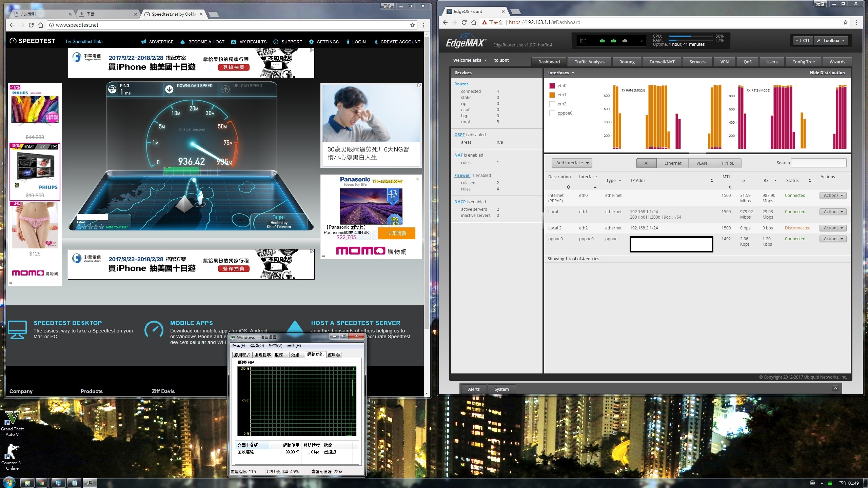Click the Advertise megaphone icon
This screenshot has width=868, height=488.
(143, 42)
